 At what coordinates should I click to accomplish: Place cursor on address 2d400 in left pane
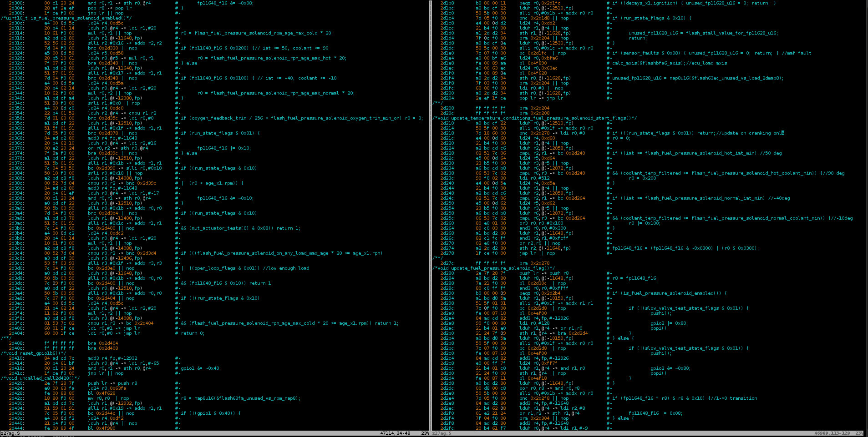pyautogui.click(x=16, y=328)
